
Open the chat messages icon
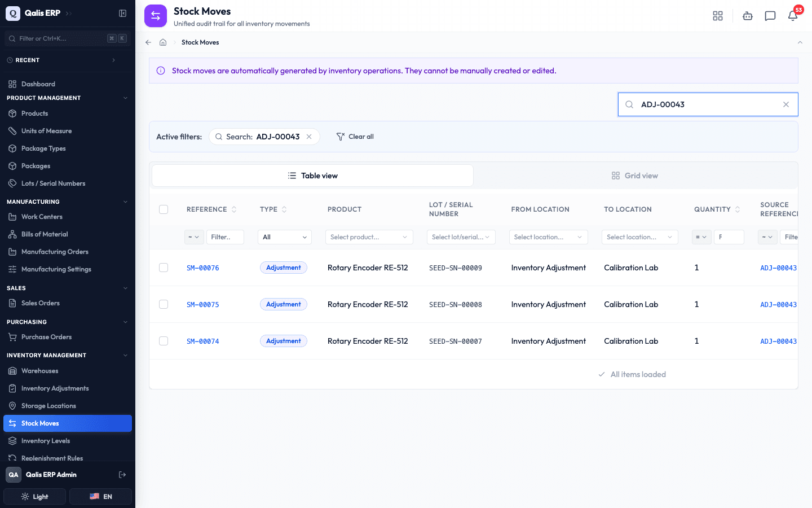(x=770, y=16)
